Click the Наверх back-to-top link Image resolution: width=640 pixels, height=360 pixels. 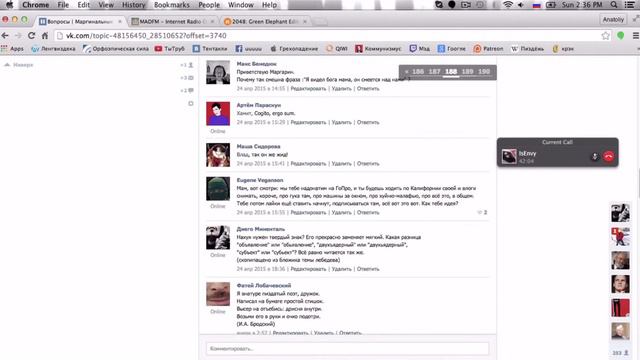[x=19, y=64]
